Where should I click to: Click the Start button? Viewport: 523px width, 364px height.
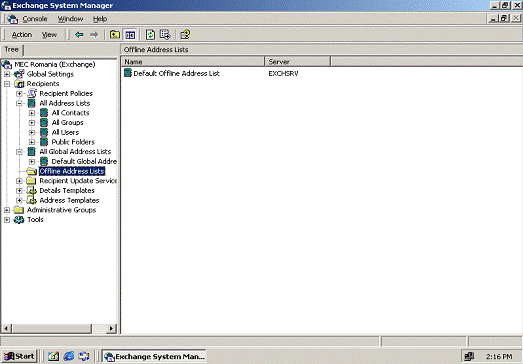click(x=19, y=356)
